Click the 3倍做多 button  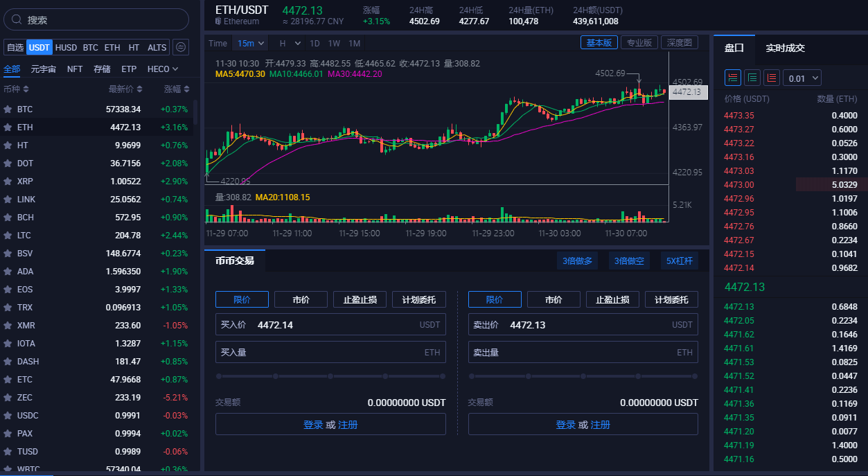578,261
